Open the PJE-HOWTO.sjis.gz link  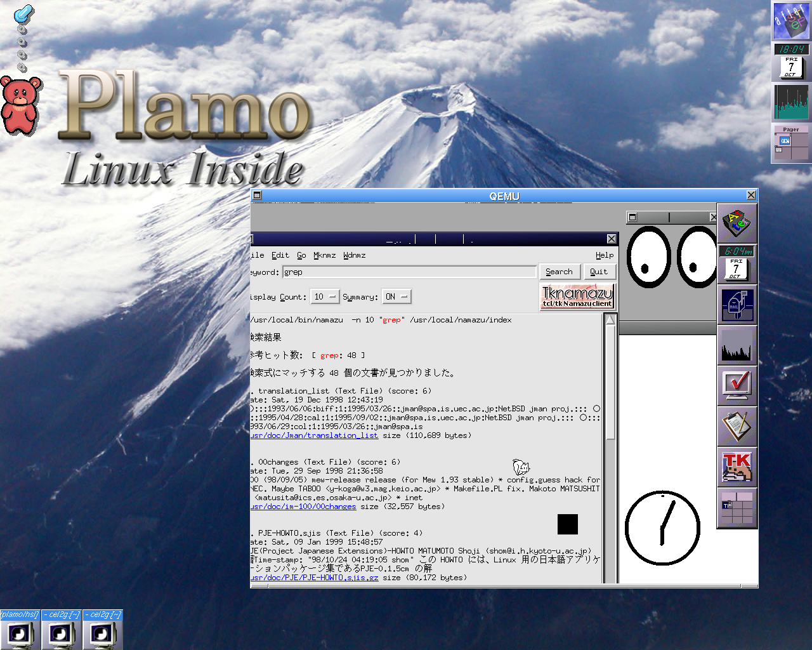tap(315, 578)
